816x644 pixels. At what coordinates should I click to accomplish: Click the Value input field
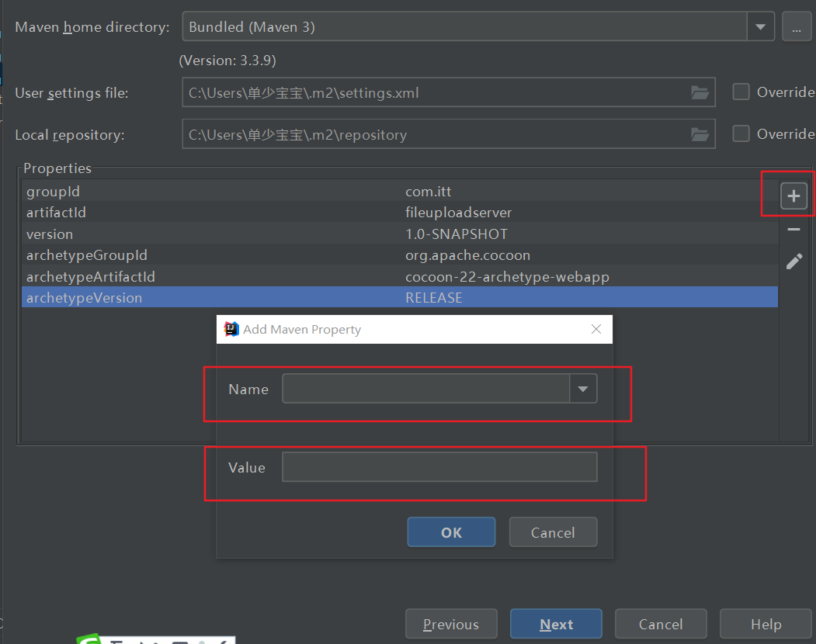pos(439,467)
